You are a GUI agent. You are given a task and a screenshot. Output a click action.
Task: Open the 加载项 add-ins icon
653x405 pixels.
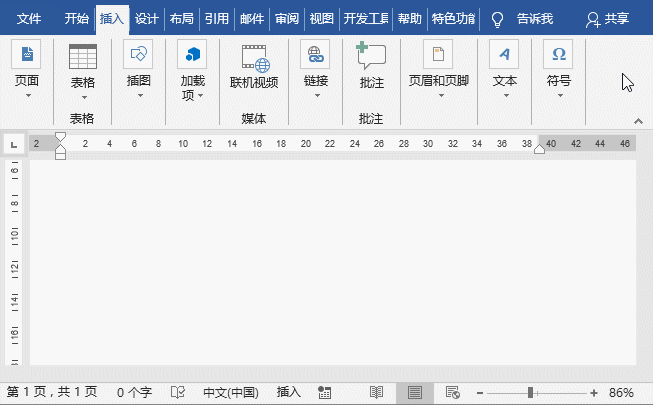192,54
